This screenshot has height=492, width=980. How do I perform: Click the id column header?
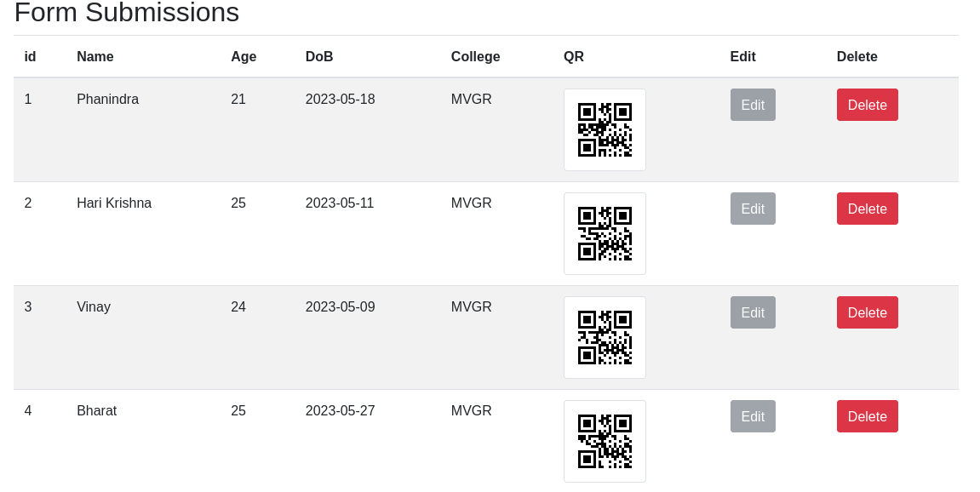[x=29, y=56]
